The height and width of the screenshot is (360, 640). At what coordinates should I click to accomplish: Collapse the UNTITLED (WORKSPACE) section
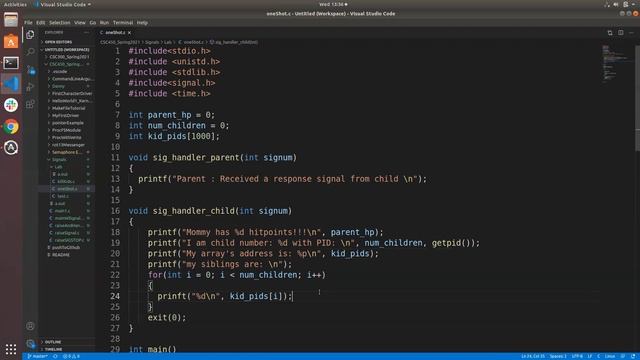tap(67, 49)
